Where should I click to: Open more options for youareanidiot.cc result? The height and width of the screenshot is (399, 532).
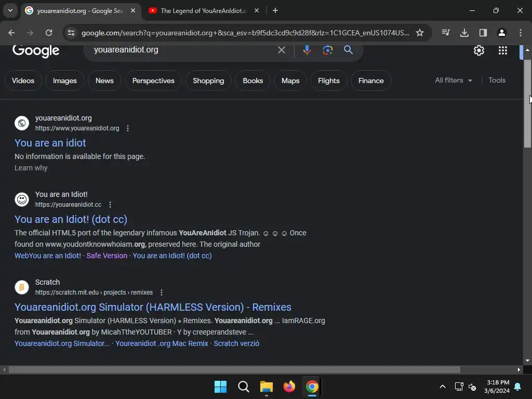click(x=110, y=205)
